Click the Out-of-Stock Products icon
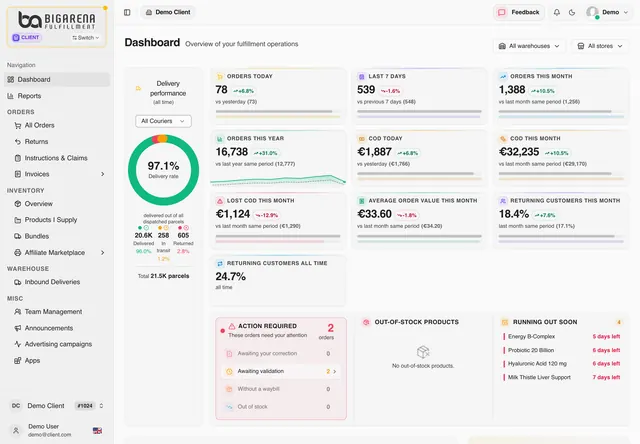Viewport: 640px width, 444px height. click(366, 322)
